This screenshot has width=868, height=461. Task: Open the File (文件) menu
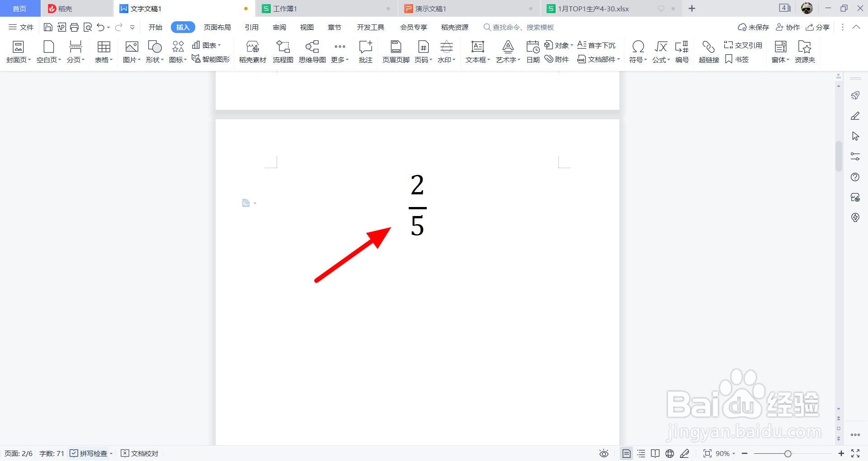tap(21, 27)
